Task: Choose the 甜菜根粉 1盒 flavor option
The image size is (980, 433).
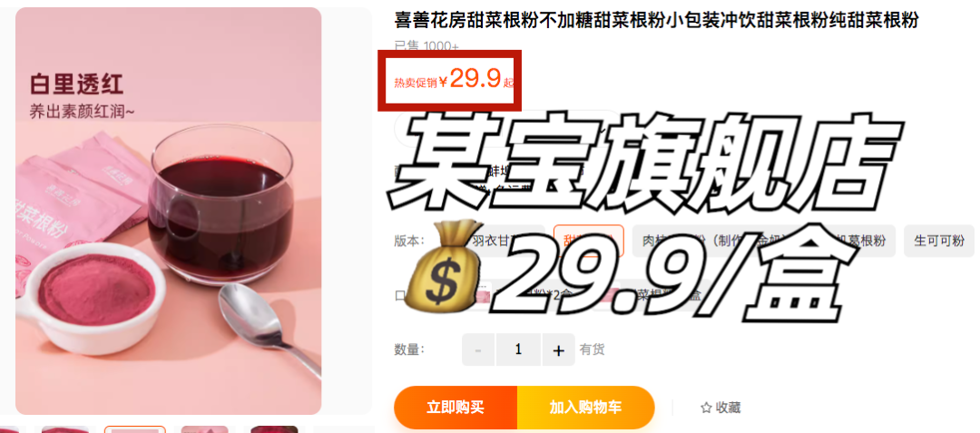Action: point(653,295)
